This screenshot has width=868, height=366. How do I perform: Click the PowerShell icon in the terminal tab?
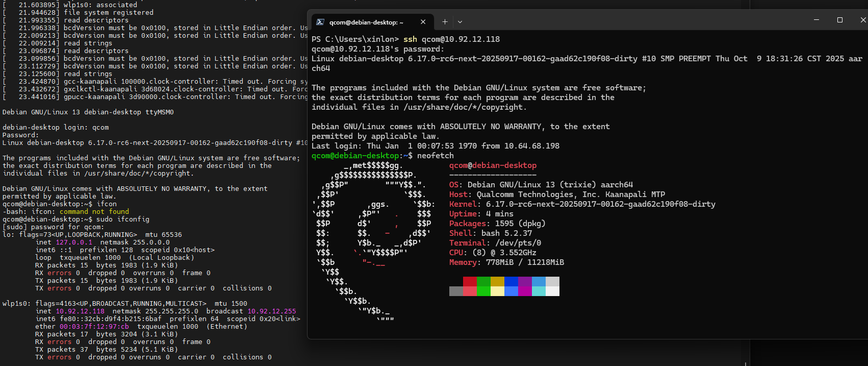tap(320, 22)
